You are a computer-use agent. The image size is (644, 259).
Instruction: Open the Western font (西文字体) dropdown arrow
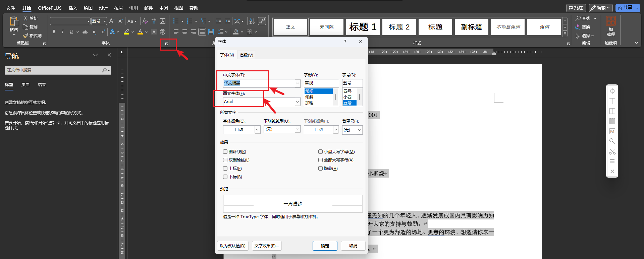tap(298, 102)
